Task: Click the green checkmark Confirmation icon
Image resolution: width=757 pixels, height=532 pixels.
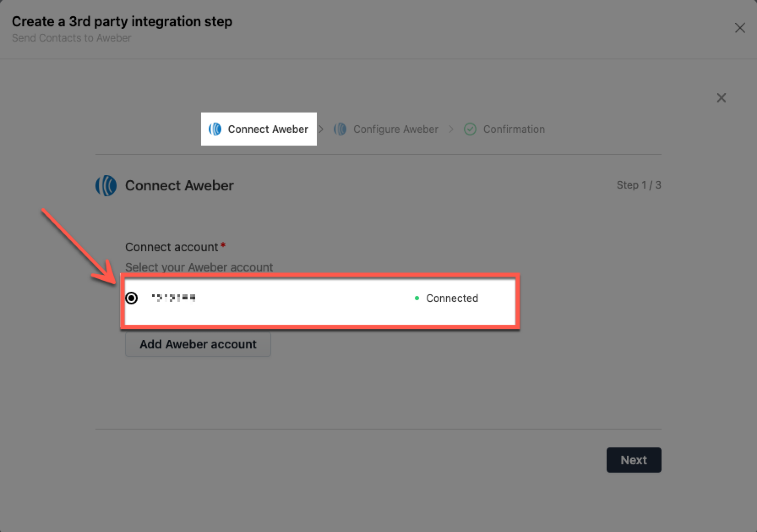Action: (x=470, y=129)
